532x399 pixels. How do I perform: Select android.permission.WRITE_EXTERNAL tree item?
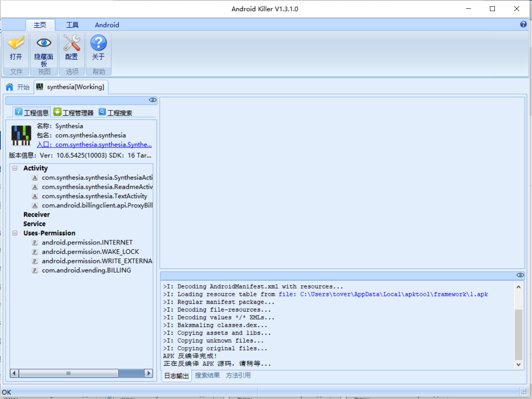coord(97,261)
